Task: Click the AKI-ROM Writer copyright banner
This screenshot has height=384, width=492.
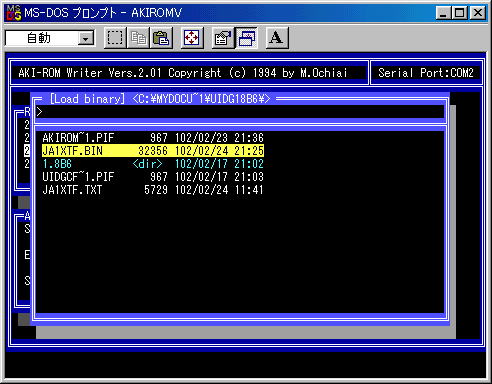Action: point(183,73)
